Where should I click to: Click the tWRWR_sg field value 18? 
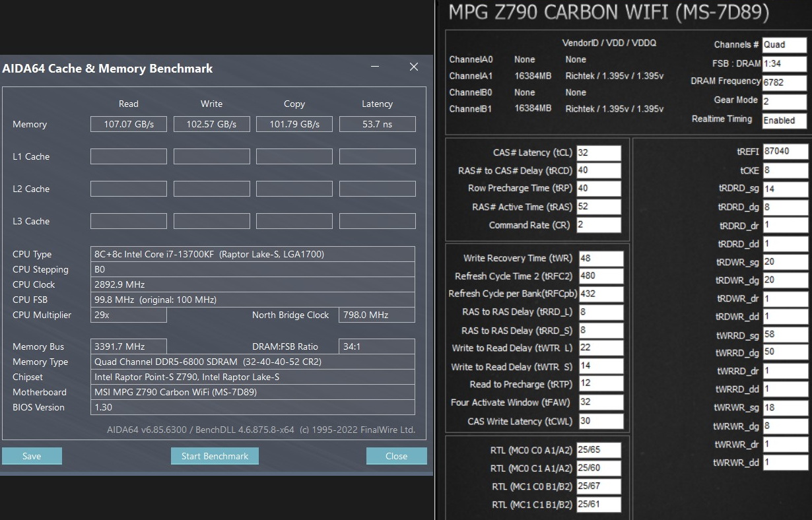click(x=786, y=408)
